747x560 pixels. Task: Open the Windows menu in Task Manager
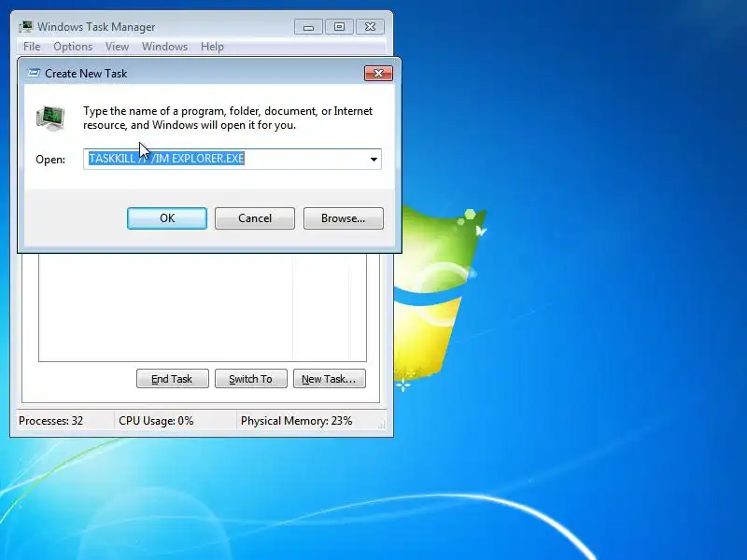165,47
